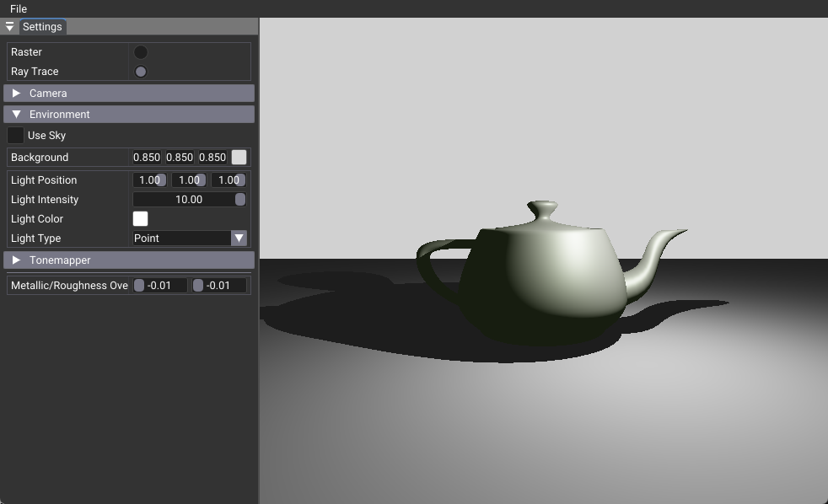828x504 pixels.
Task: Switch to the Settings tab
Action: point(42,27)
